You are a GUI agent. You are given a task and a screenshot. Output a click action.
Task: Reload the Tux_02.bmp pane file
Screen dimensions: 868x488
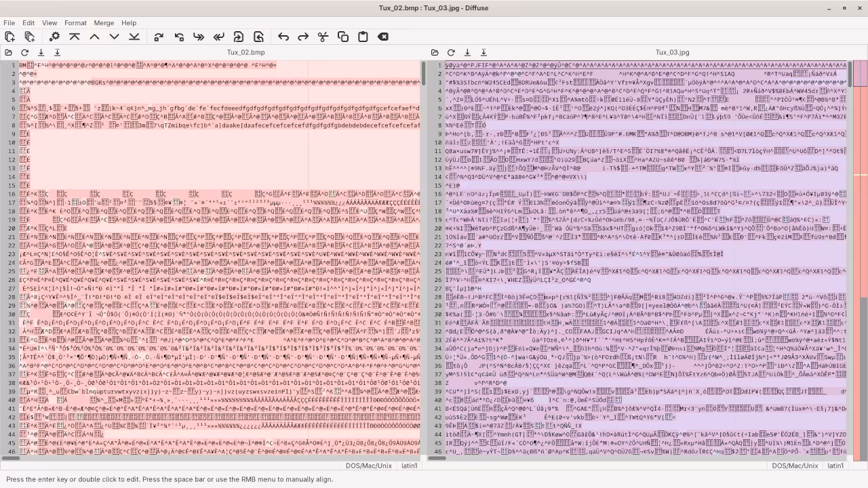click(x=24, y=52)
